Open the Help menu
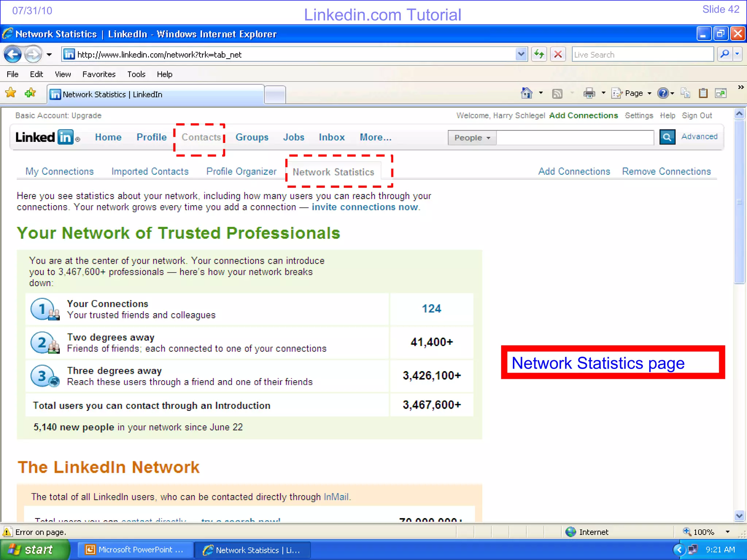 [x=165, y=74]
